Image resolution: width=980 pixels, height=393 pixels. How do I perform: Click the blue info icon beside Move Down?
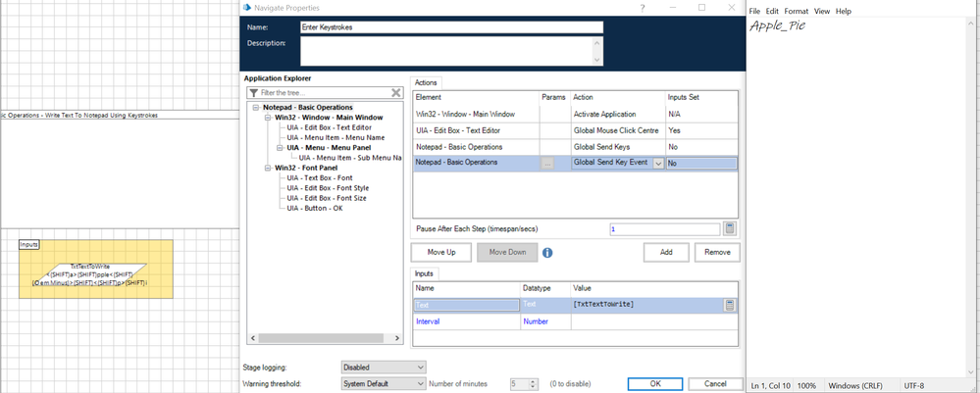pyautogui.click(x=547, y=253)
